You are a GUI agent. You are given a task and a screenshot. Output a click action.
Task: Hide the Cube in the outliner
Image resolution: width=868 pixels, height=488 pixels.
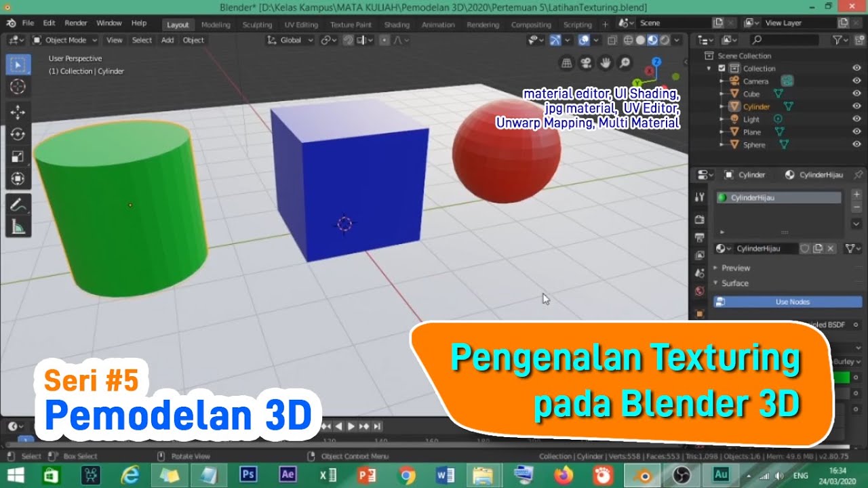coord(856,94)
